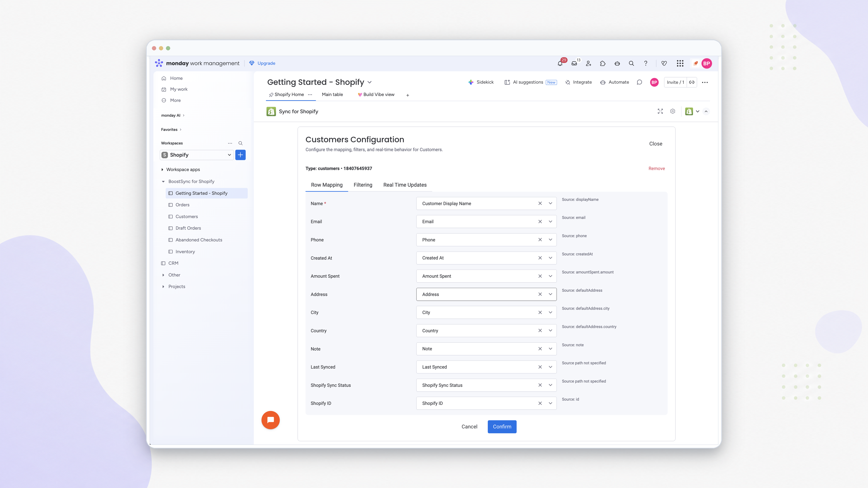The width and height of the screenshot is (868, 488).
Task: Open the inbox tray icon
Action: point(574,63)
